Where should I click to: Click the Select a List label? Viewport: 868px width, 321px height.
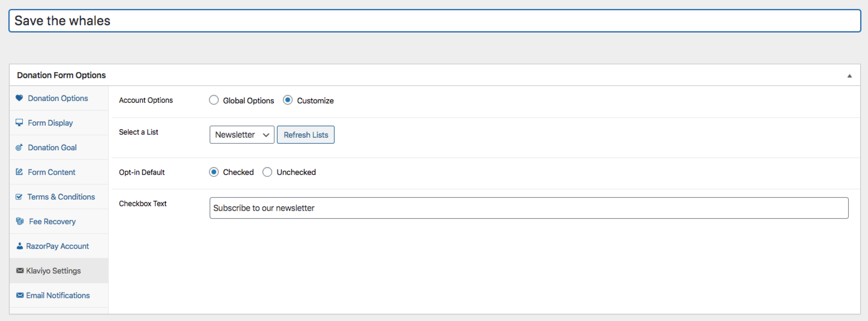click(138, 132)
